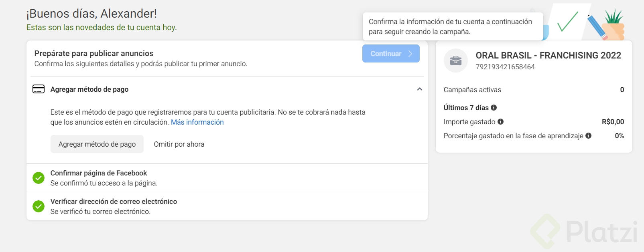
Task: Open the Más información link
Action: click(x=197, y=122)
